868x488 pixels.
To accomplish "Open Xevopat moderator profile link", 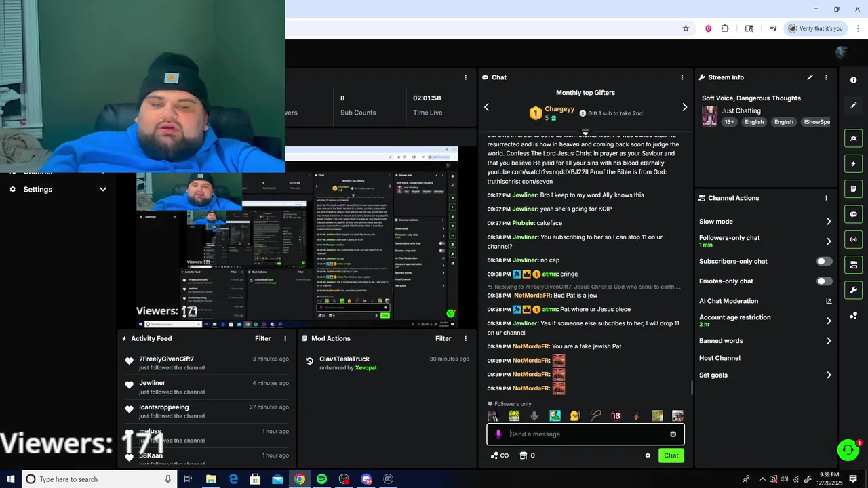I will click(366, 368).
